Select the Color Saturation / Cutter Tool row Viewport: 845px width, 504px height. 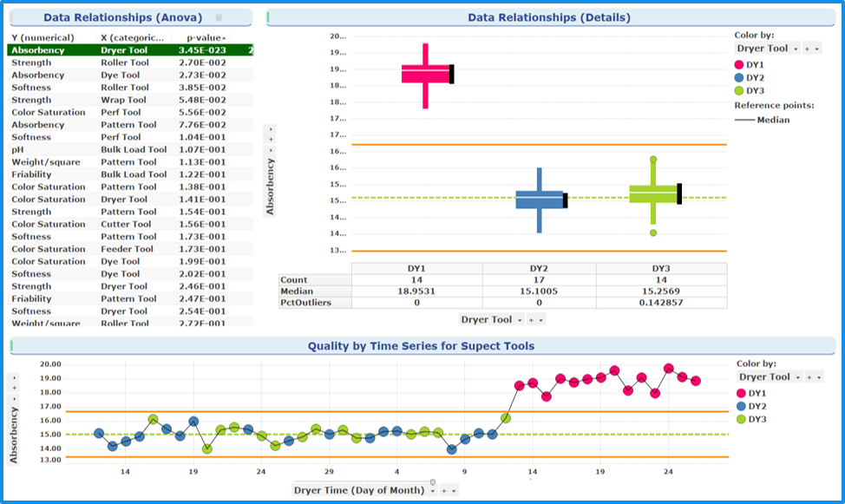[130, 224]
